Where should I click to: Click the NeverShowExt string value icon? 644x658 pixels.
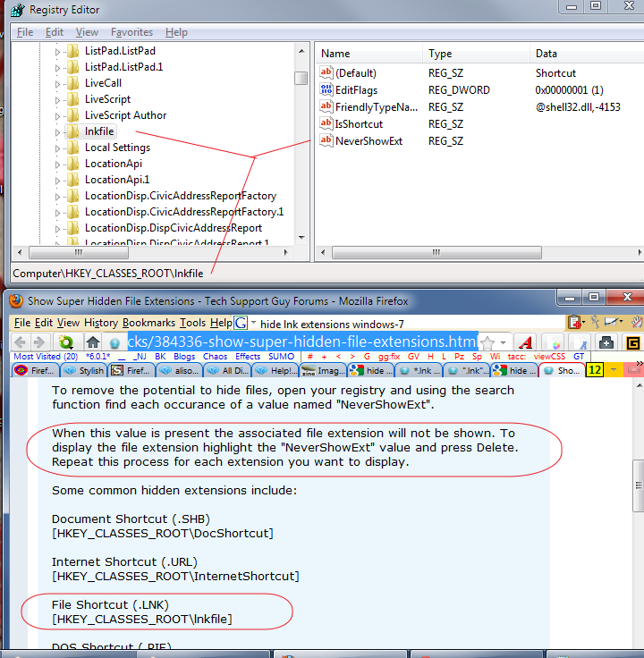point(326,140)
